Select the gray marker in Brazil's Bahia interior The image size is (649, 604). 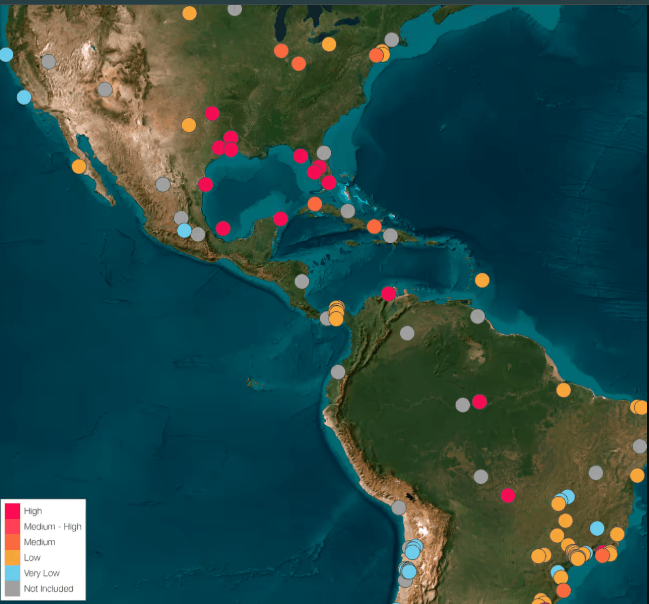pos(596,473)
